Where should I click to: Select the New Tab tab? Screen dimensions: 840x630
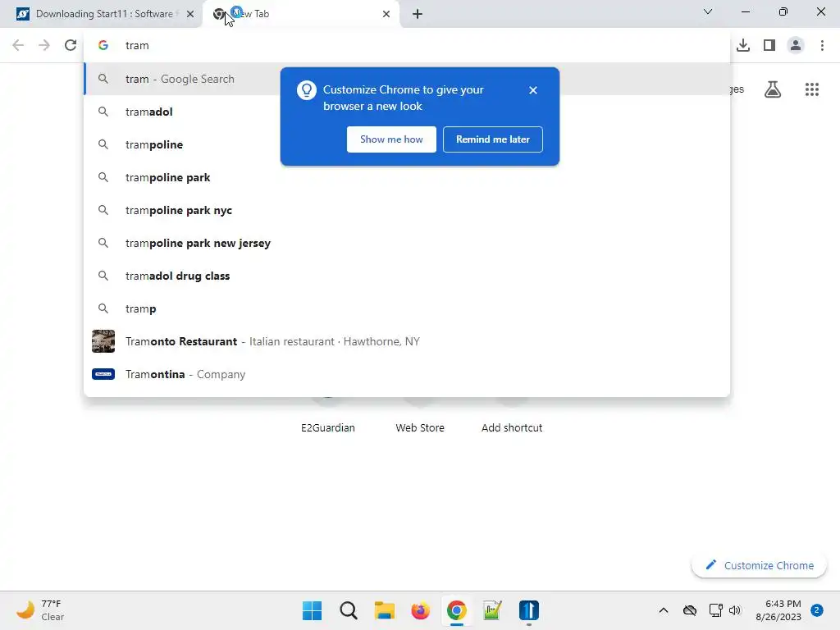pyautogui.click(x=300, y=14)
